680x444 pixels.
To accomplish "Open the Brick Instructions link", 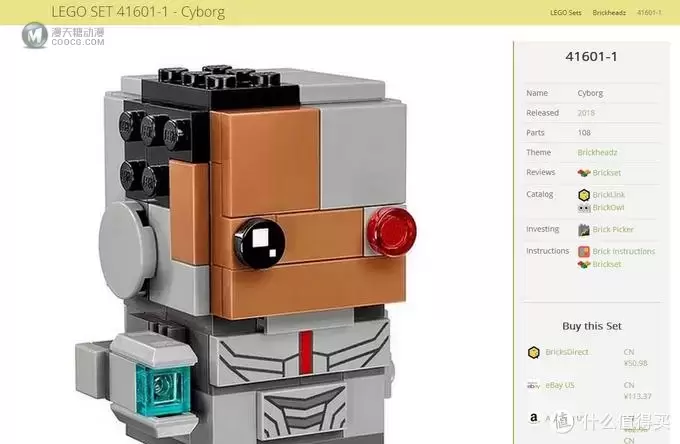I will coord(624,251).
